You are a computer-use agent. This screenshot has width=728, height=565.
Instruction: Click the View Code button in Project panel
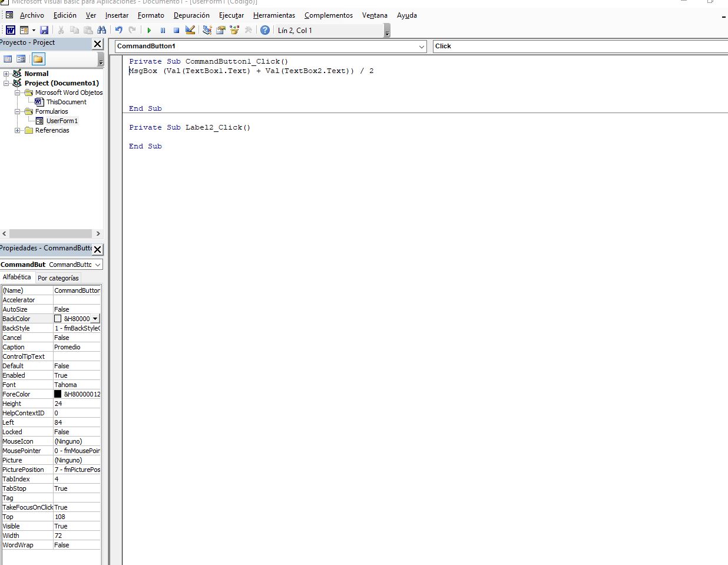coord(8,59)
